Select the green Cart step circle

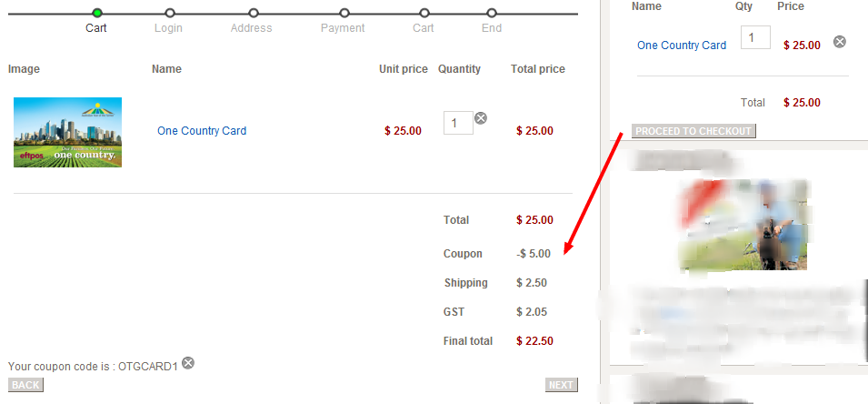click(x=97, y=13)
